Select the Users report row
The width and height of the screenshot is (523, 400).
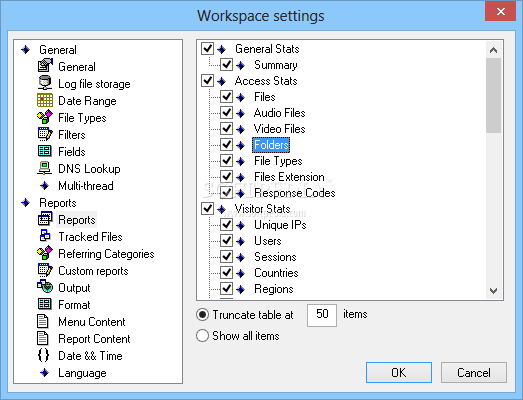point(268,241)
